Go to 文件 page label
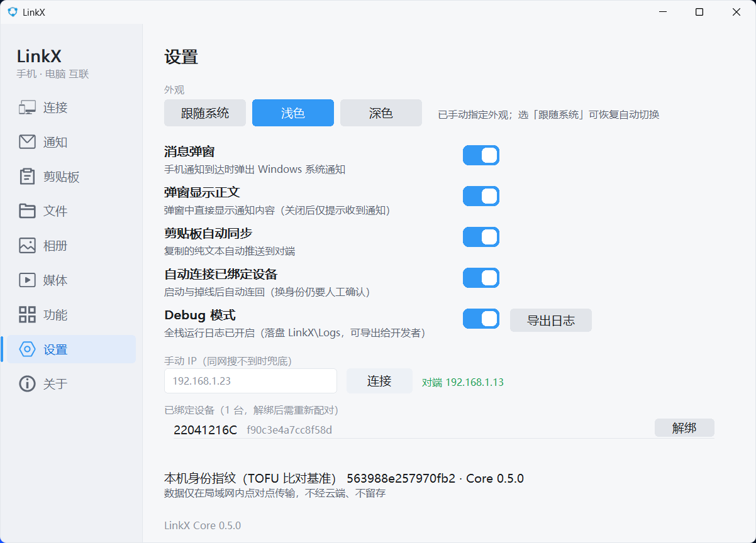This screenshot has width=756, height=543. point(55,211)
